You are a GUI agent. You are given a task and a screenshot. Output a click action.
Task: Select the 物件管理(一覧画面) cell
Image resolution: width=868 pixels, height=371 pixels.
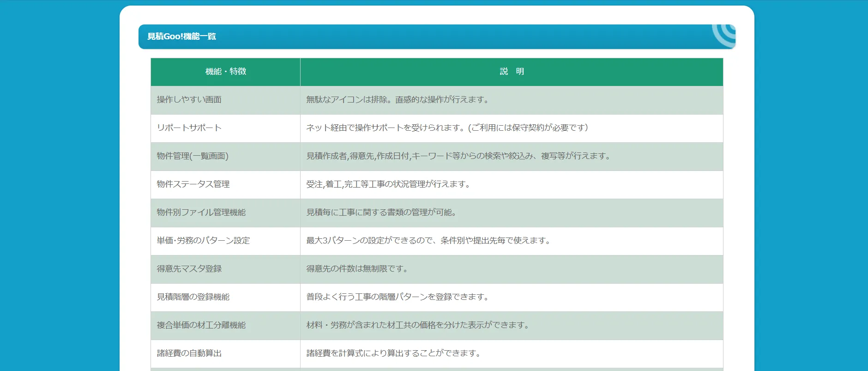[x=226, y=156]
